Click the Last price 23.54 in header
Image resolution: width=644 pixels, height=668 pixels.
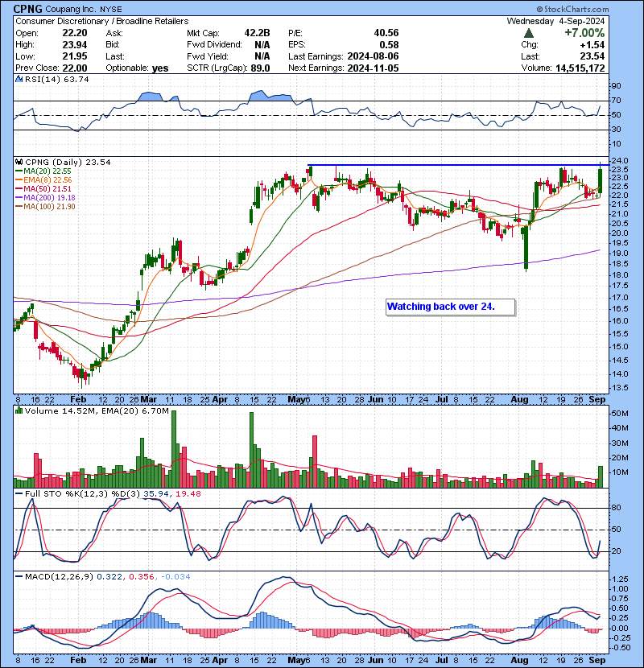coord(592,56)
